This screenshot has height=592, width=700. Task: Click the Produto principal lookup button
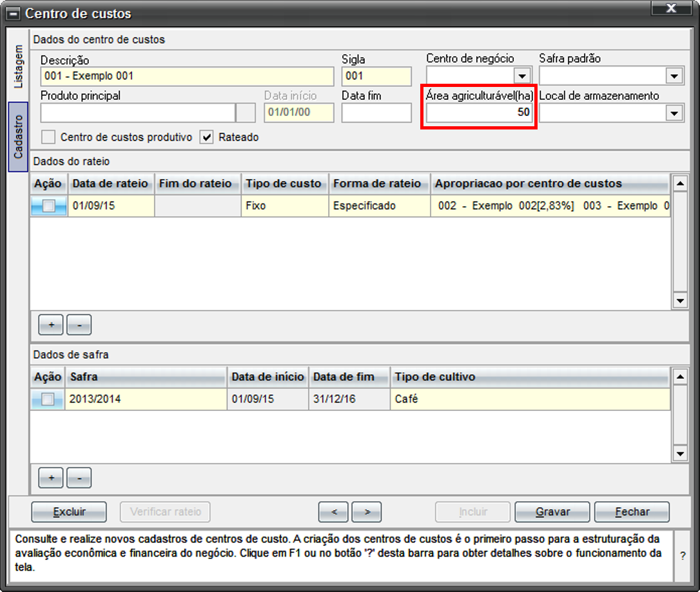246,113
